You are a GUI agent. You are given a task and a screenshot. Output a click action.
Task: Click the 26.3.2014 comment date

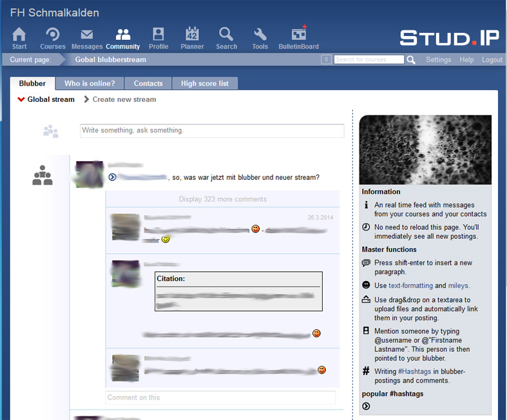coord(320,217)
